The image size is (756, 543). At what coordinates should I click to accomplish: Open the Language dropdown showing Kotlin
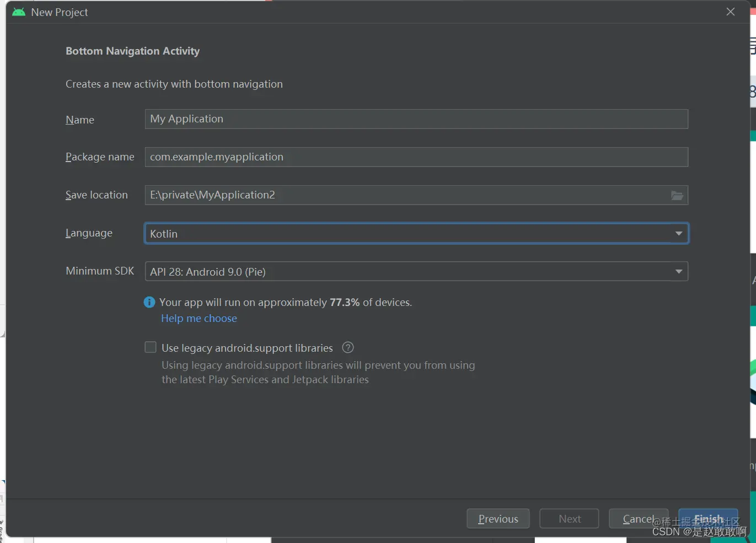(416, 233)
